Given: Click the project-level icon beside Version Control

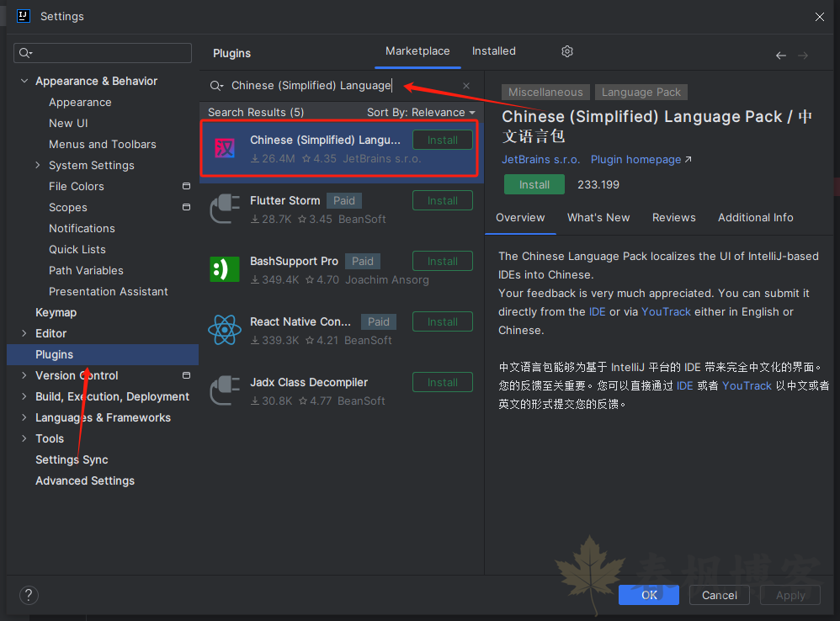Looking at the screenshot, I should pos(186,375).
